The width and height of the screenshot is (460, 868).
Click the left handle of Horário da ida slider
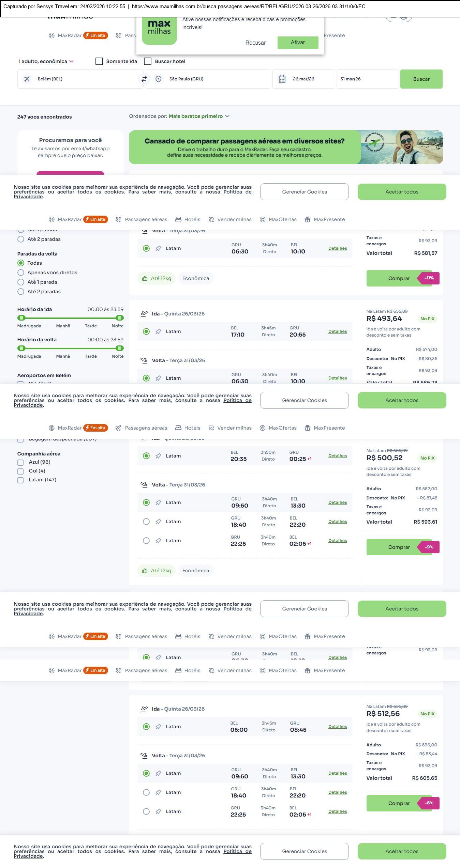(x=21, y=318)
